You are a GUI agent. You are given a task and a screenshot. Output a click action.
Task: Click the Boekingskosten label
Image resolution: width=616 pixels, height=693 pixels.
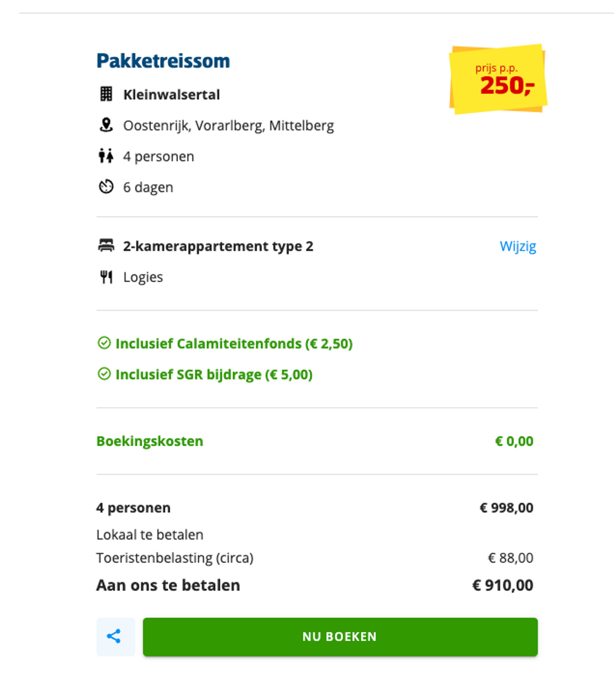point(150,441)
